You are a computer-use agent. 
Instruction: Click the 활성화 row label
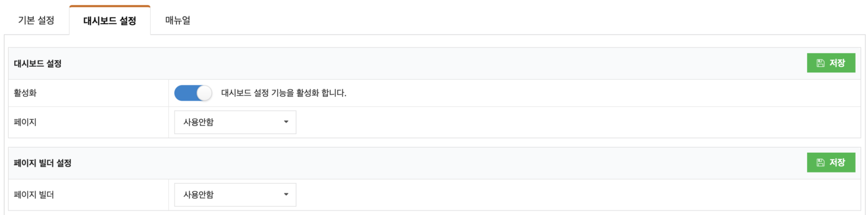[25, 93]
